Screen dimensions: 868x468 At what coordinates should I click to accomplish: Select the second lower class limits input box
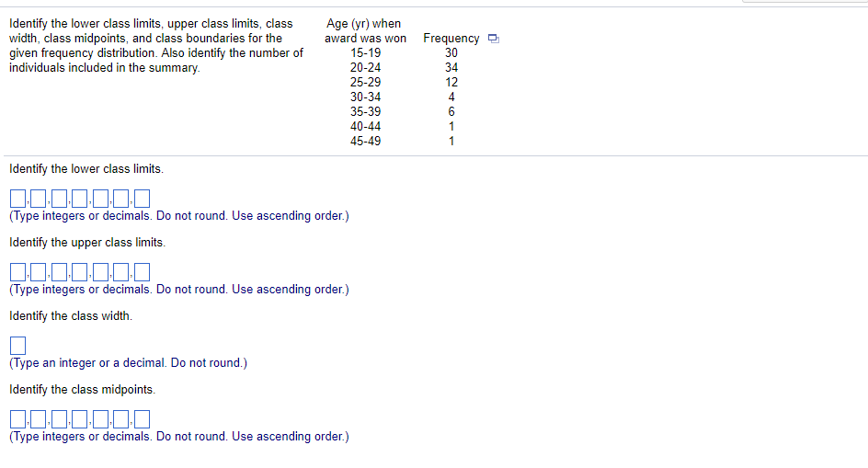pyautogui.click(x=39, y=199)
